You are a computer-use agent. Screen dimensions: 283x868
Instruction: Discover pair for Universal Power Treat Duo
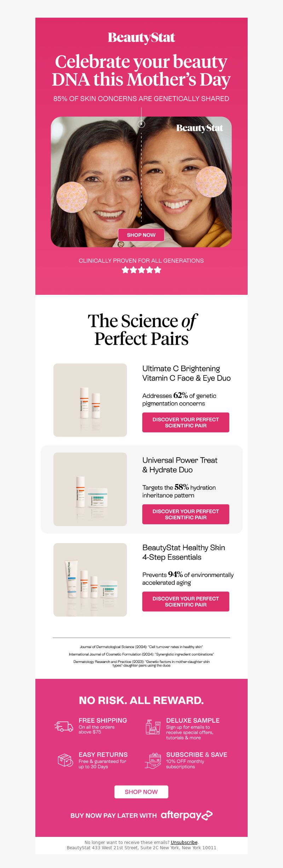(186, 514)
